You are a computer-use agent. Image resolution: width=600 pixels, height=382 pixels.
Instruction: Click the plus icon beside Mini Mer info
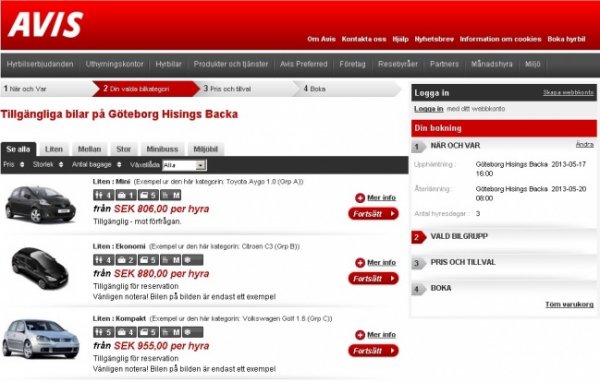point(360,198)
